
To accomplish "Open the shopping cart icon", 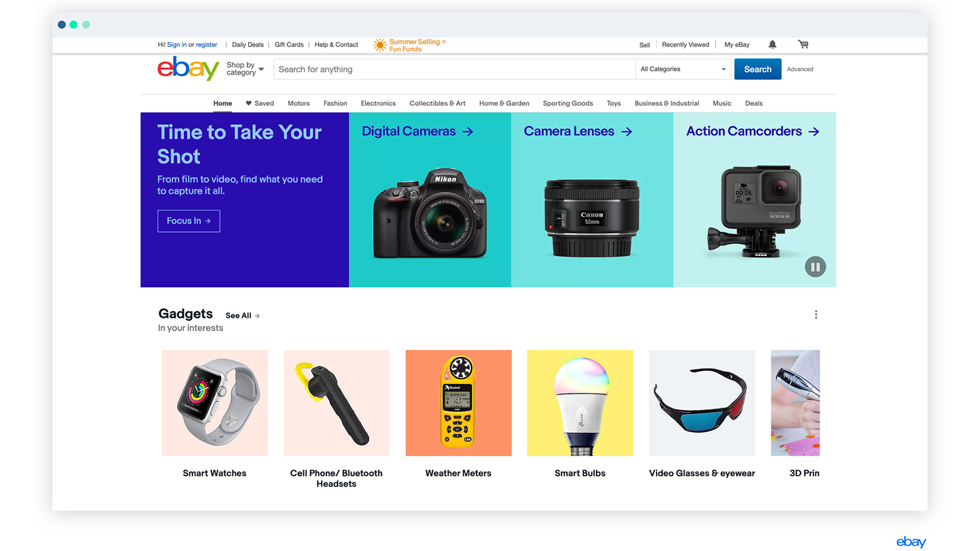I will (x=803, y=44).
